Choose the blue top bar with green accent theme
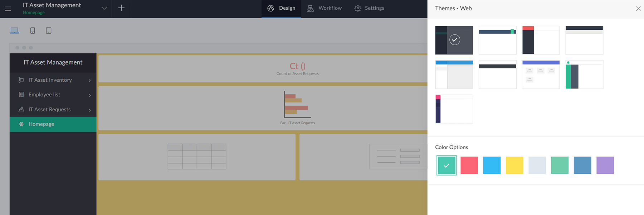Viewport: 644px width, 215px height. tap(497, 40)
